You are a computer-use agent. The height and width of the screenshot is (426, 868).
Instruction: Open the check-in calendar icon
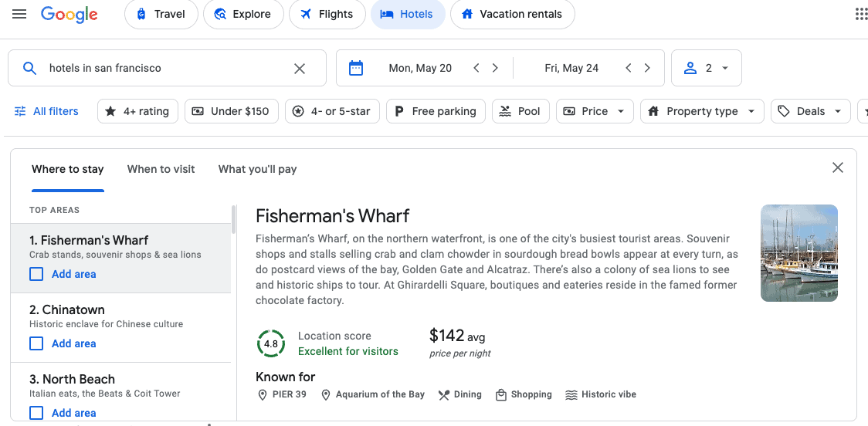click(356, 68)
